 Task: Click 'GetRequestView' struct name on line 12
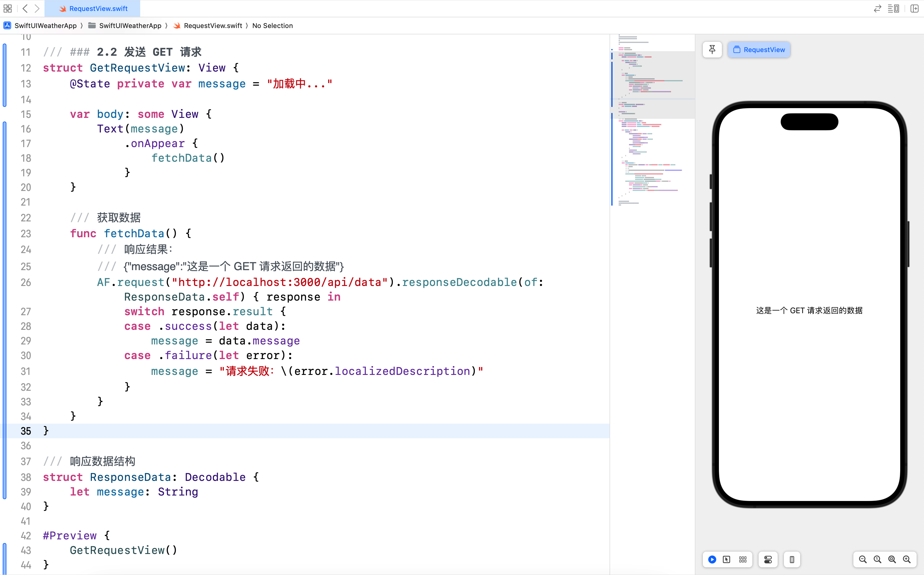[x=137, y=68]
